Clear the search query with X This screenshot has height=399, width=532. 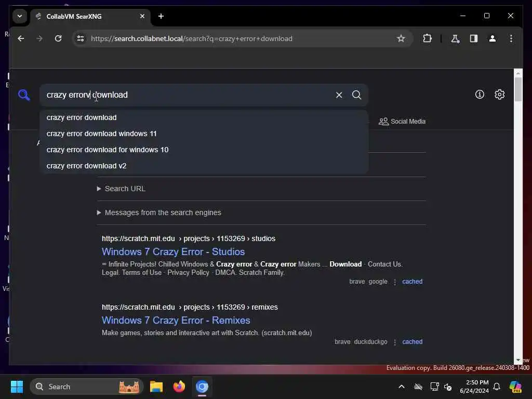click(339, 95)
